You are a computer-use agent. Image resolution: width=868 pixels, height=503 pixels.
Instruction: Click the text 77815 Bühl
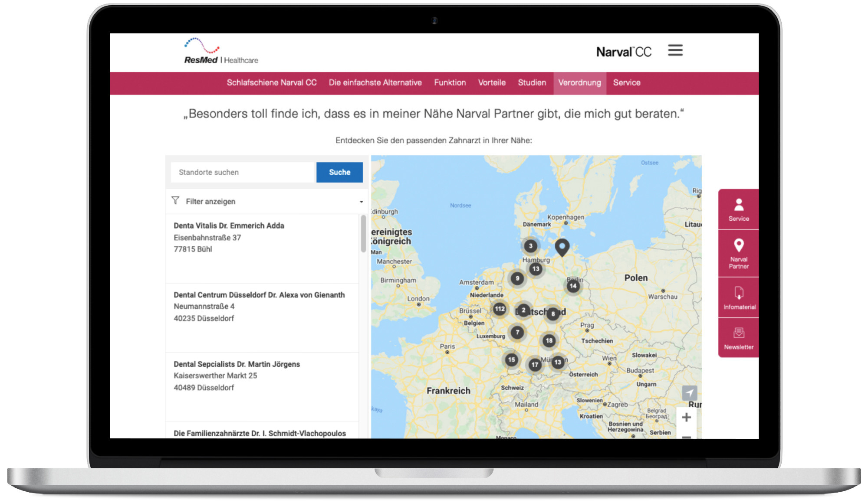[193, 249]
